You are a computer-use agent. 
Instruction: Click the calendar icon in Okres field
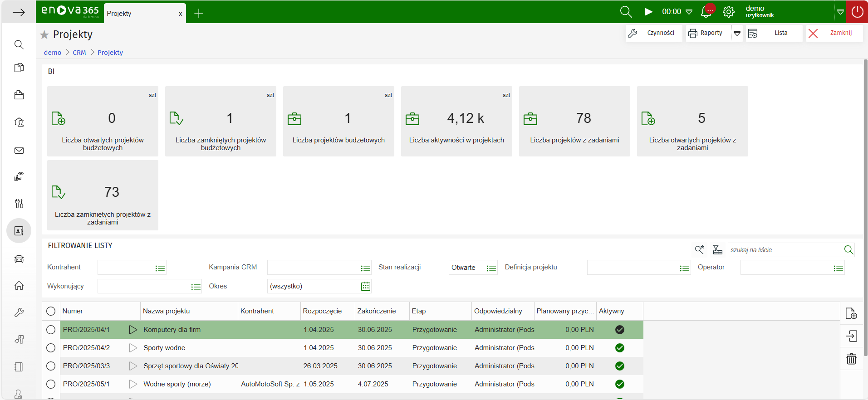366,286
